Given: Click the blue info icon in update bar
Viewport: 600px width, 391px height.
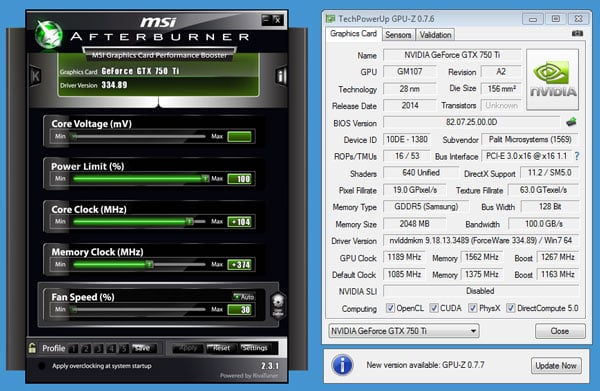Looking at the screenshot, I should pos(342,365).
